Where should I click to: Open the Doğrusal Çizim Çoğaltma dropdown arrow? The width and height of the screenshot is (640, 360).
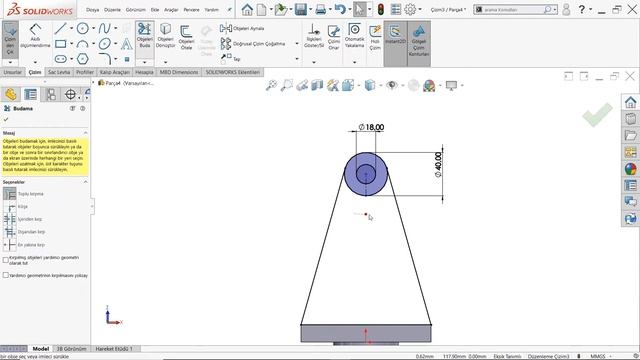pos(297,44)
